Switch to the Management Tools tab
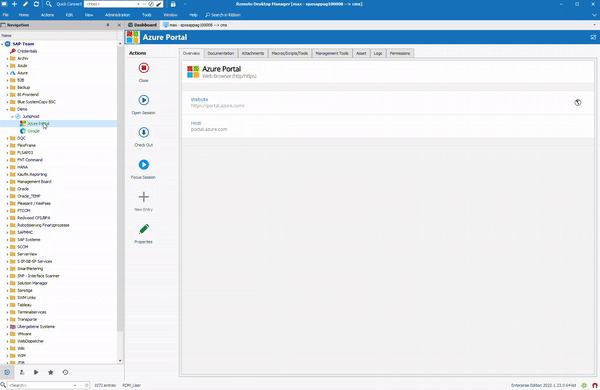The width and height of the screenshot is (600, 390). [x=332, y=53]
